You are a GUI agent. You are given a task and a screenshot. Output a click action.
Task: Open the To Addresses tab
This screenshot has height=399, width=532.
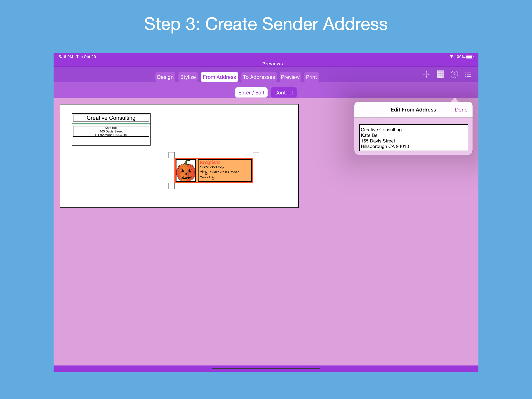259,77
